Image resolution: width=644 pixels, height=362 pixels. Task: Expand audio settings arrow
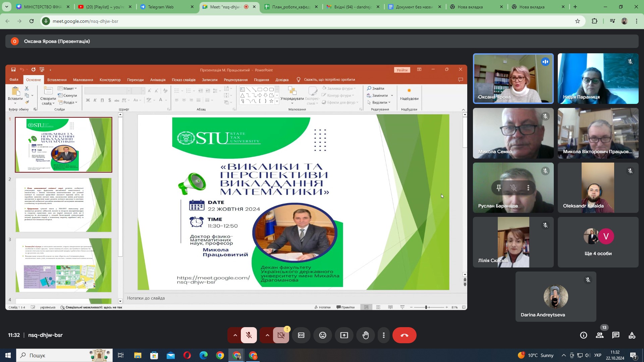(235, 335)
